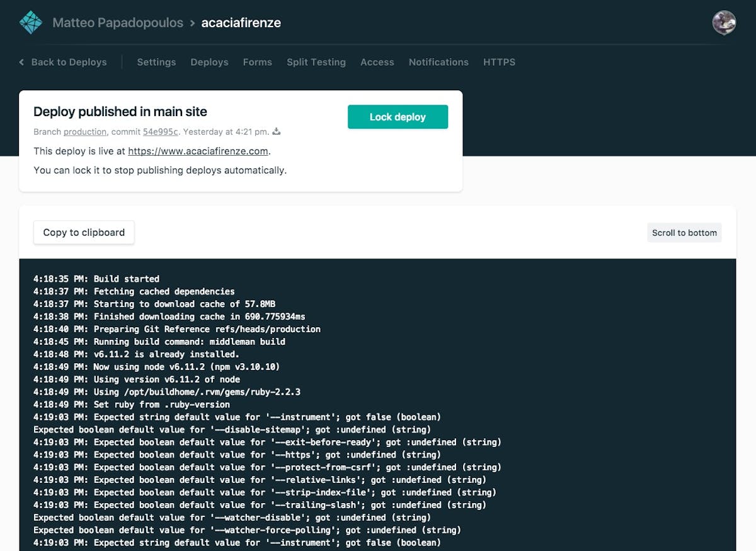Click log line mentioning '--trailing-slash'
This screenshot has height=551, width=756.
coord(260,506)
